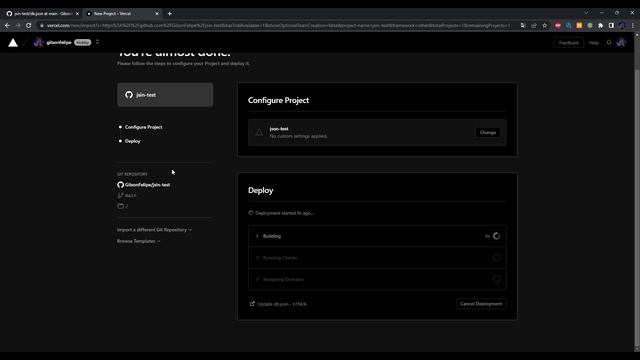
Task: Go to the Deploy step in sidebar
Action: [133, 141]
